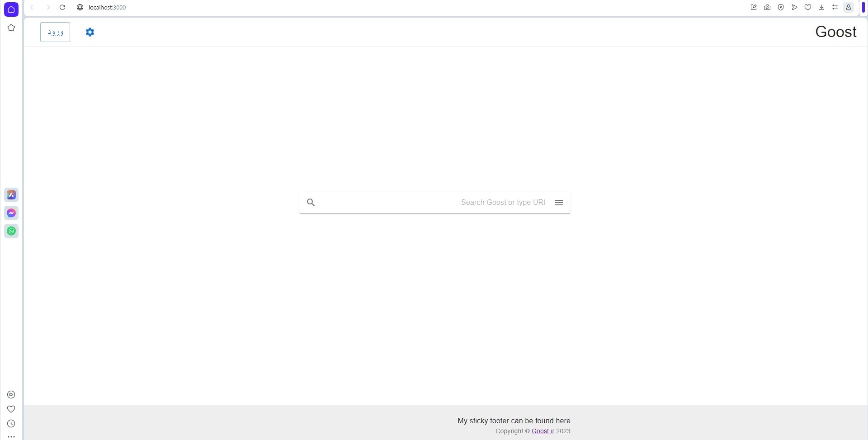Open the browser profile account icon
The image size is (868, 440).
pyautogui.click(x=849, y=7)
